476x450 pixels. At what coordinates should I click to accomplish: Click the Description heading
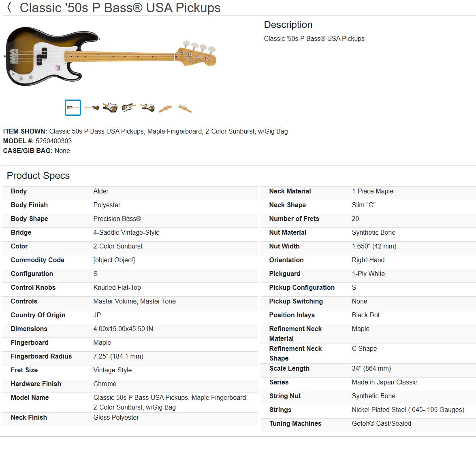[288, 25]
